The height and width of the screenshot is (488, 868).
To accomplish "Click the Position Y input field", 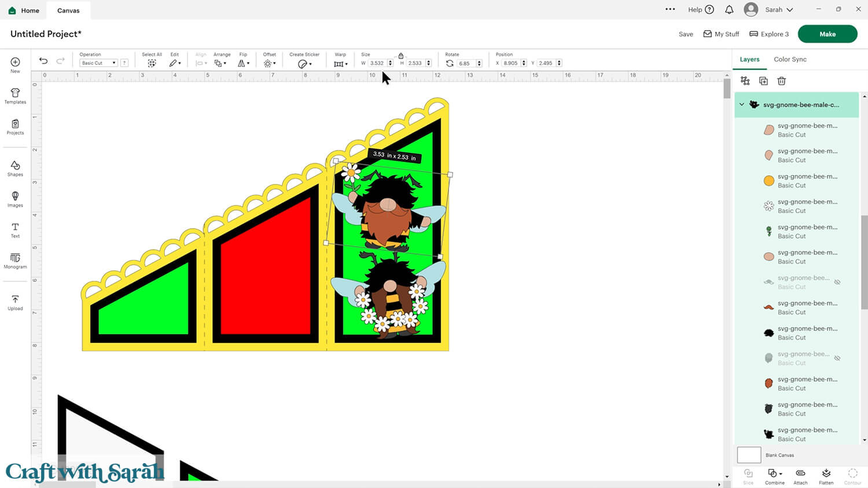I will [x=546, y=63].
